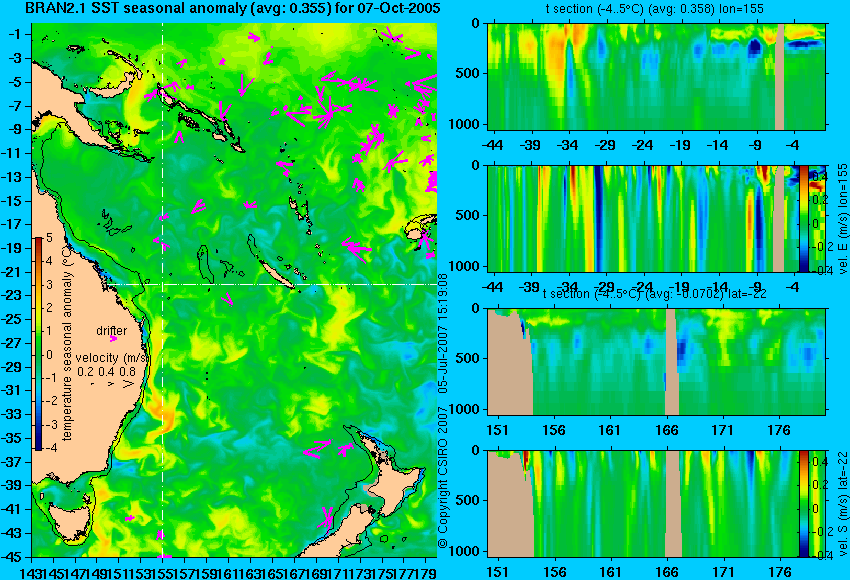Click the '0.2 0.4 0.8' velocity scale values

tap(107, 371)
